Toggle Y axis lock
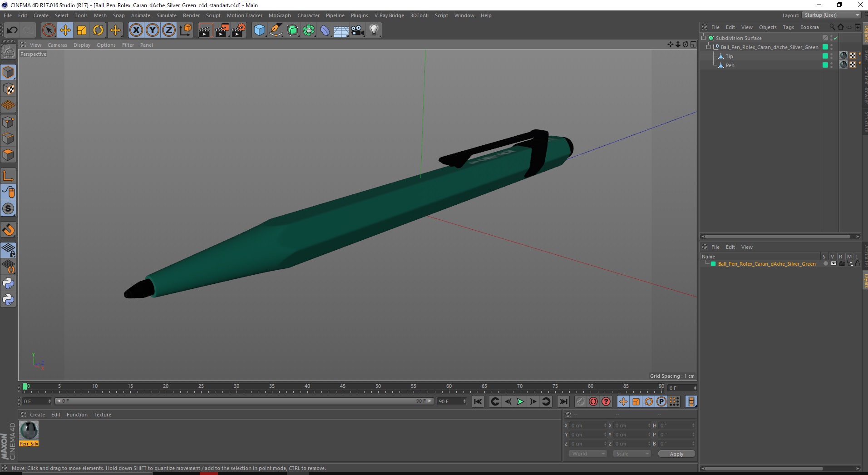Viewport: 868px width, 475px height. coord(153,30)
